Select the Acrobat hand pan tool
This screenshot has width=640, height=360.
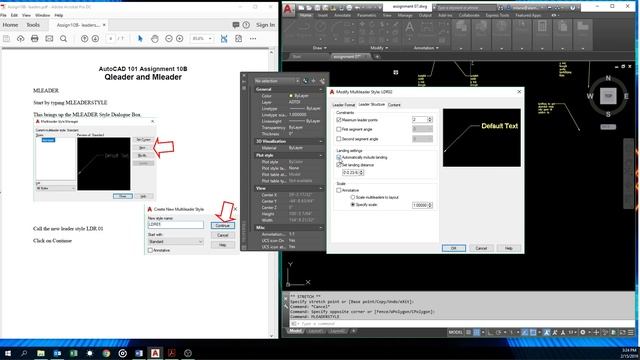pyautogui.click(x=155, y=39)
